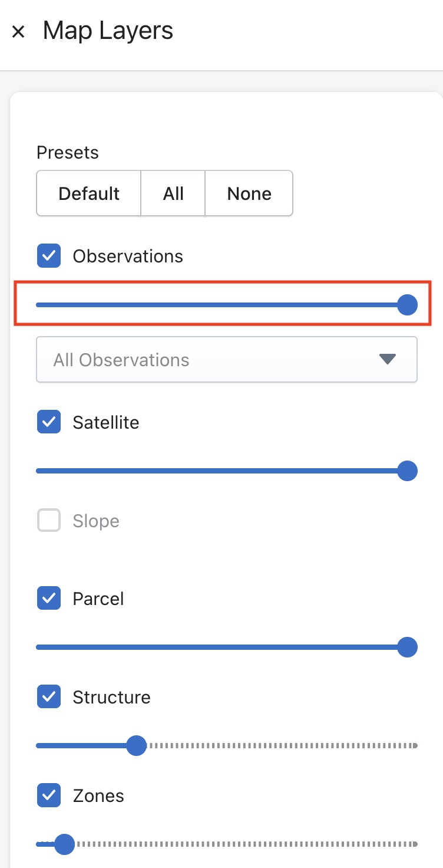Toggle the Satellite layer checkbox
Screen dimensions: 443x868
coord(49,422)
